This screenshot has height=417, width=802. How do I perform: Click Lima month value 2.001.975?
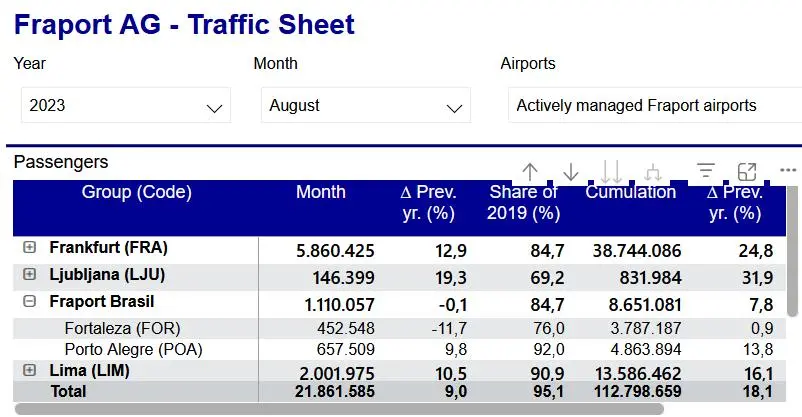[337, 374]
